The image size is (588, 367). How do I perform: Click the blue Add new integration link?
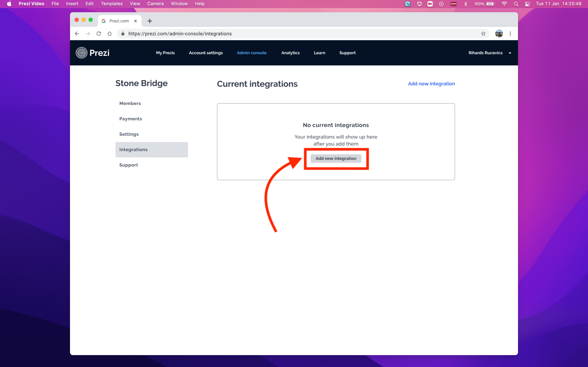coord(431,84)
